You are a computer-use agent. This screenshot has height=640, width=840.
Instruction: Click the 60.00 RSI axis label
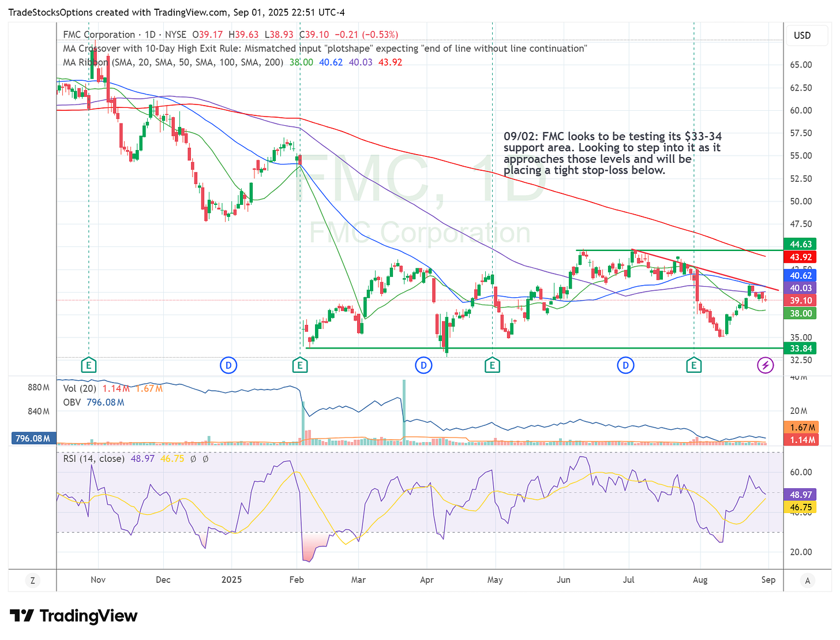pos(801,472)
